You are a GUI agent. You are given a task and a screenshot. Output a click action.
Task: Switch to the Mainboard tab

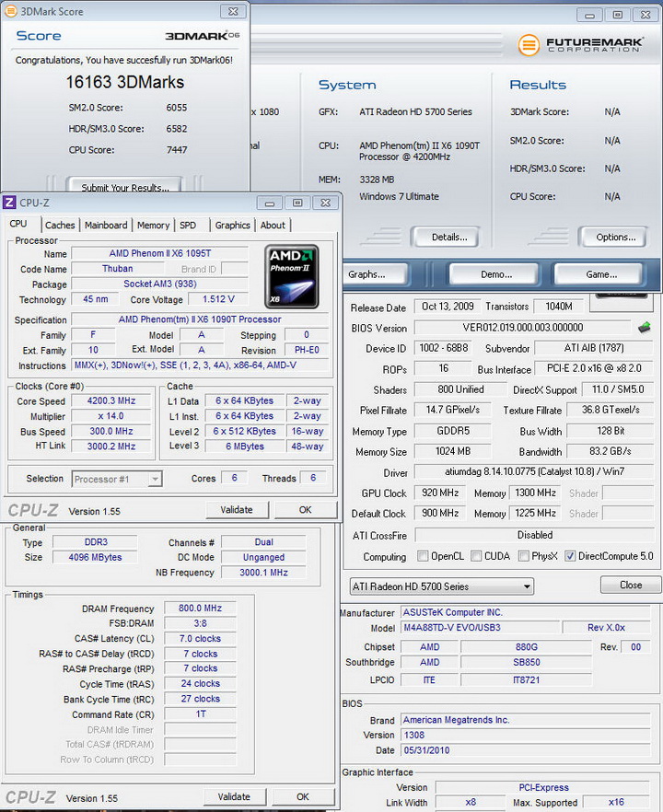tap(106, 226)
